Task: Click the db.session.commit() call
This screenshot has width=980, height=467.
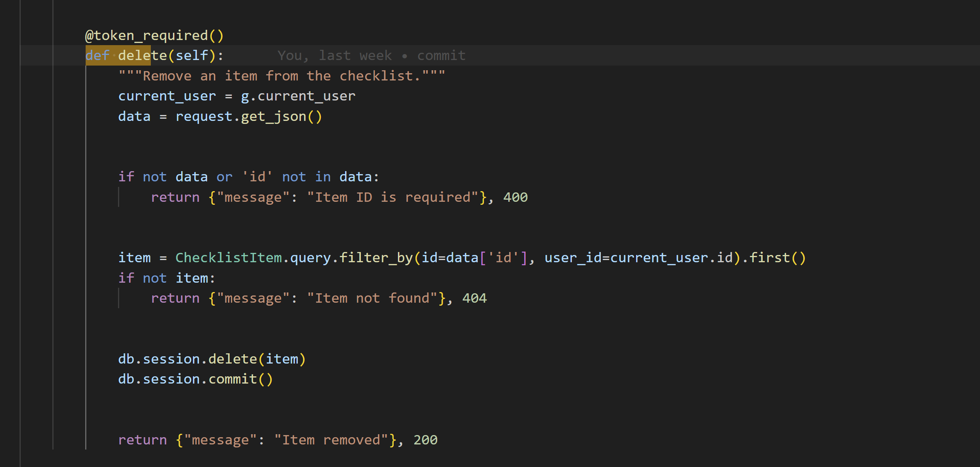Action: (195, 379)
